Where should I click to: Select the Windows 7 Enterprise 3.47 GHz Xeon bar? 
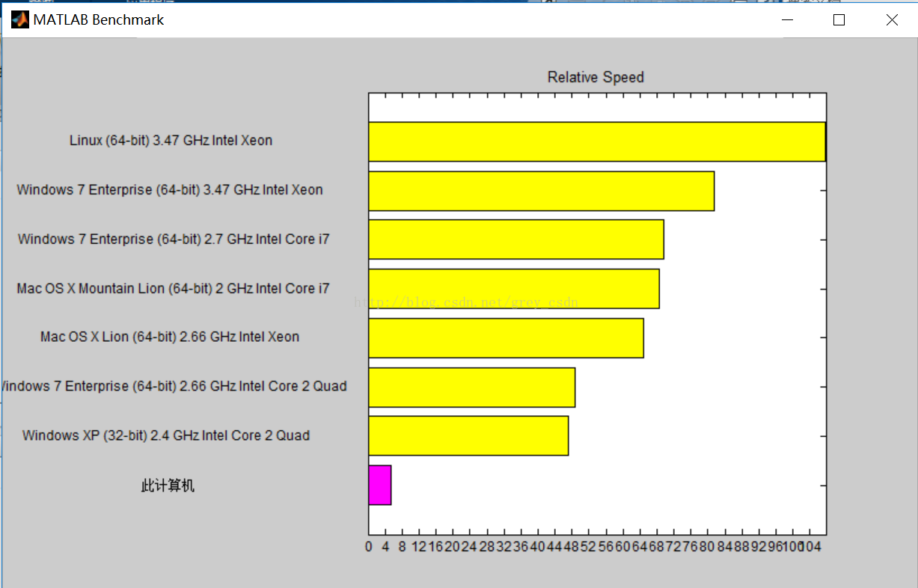point(542,191)
